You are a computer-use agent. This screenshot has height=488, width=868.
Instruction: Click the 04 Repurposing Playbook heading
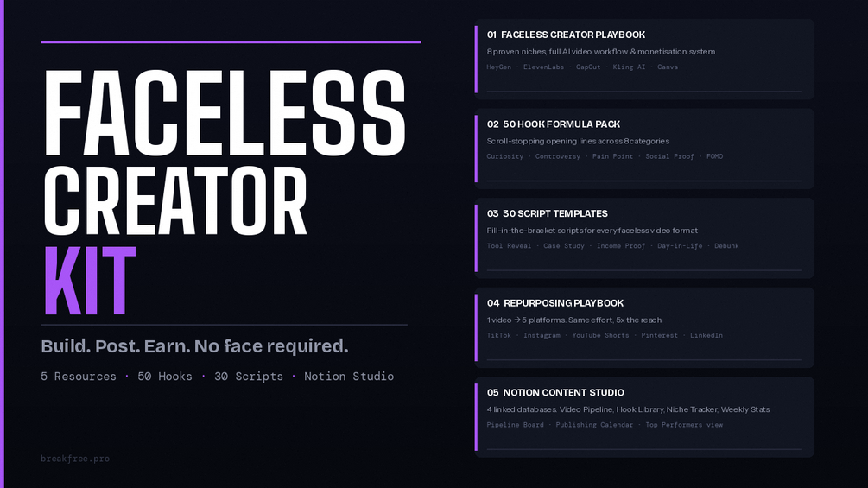click(x=554, y=302)
